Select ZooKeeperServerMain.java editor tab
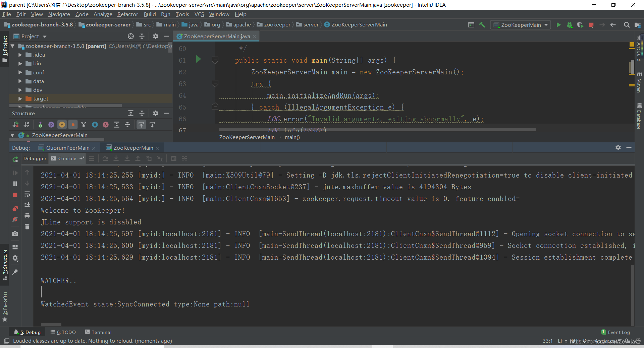This screenshot has width=644, height=348. click(217, 36)
